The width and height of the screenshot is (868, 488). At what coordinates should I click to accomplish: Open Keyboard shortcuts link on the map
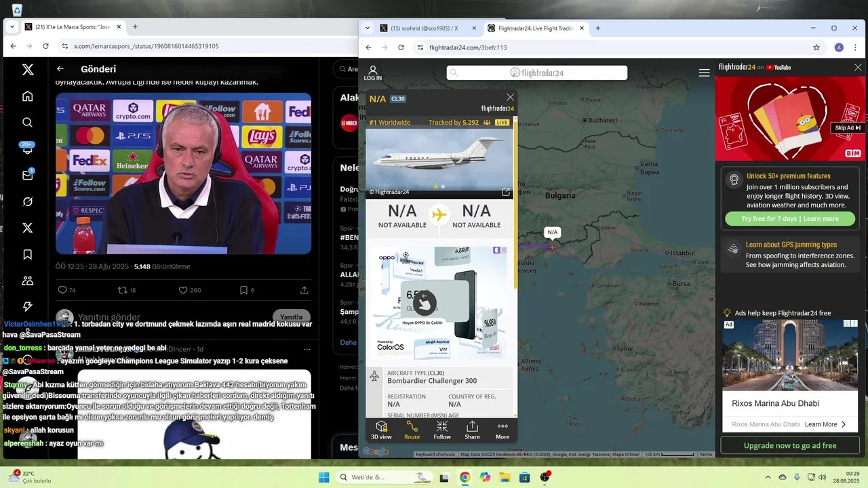click(435, 454)
